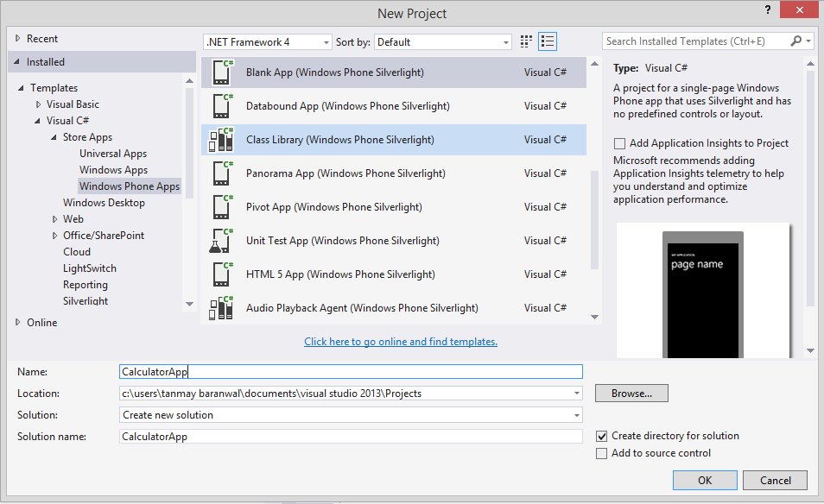Open the Solution 'Create new solution' dropdown
Screen dimensions: 824x504
click(x=576, y=415)
